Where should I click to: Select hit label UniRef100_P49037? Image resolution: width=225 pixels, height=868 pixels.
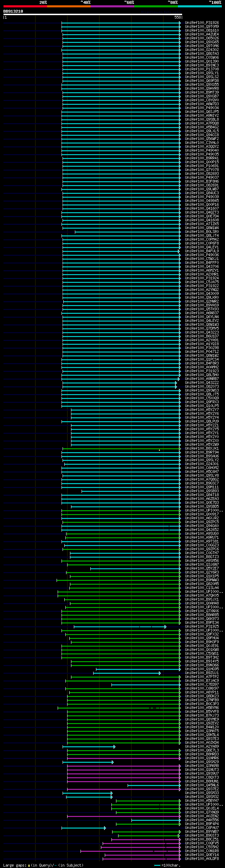[x=202, y=177]
